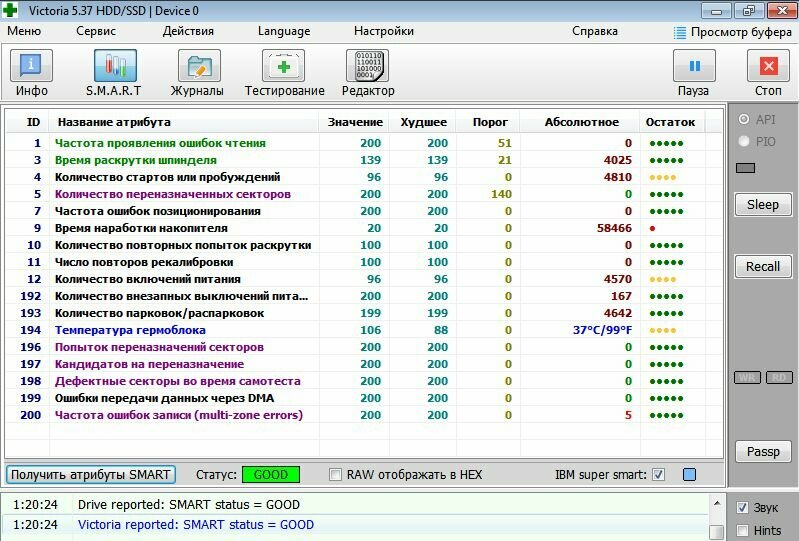Image resolution: width=799 pixels, height=541 pixels.
Task: Click log line Drive reported: SMART status = GOOD
Action: 189,505
